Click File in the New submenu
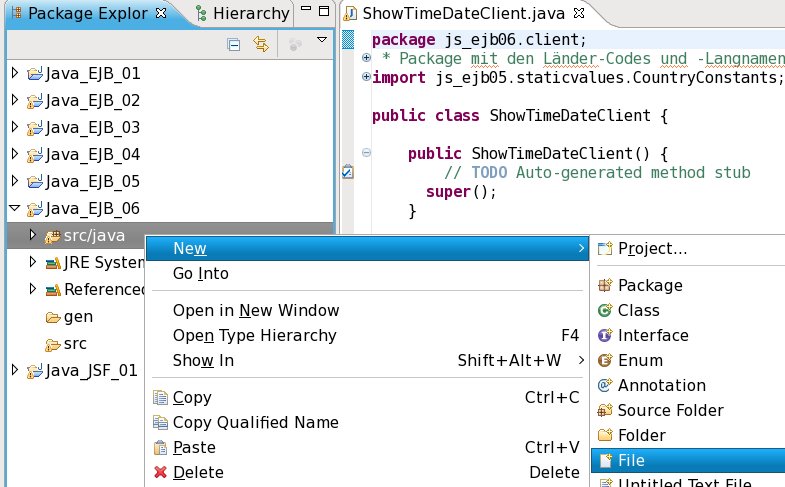The height and width of the screenshot is (487, 785). (x=631, y=460)
